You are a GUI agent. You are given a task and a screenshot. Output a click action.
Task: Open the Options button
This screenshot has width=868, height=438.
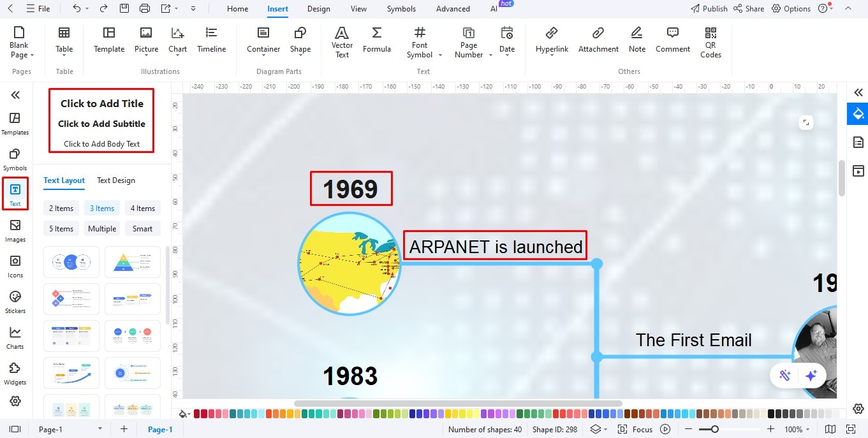click(791, 9)
